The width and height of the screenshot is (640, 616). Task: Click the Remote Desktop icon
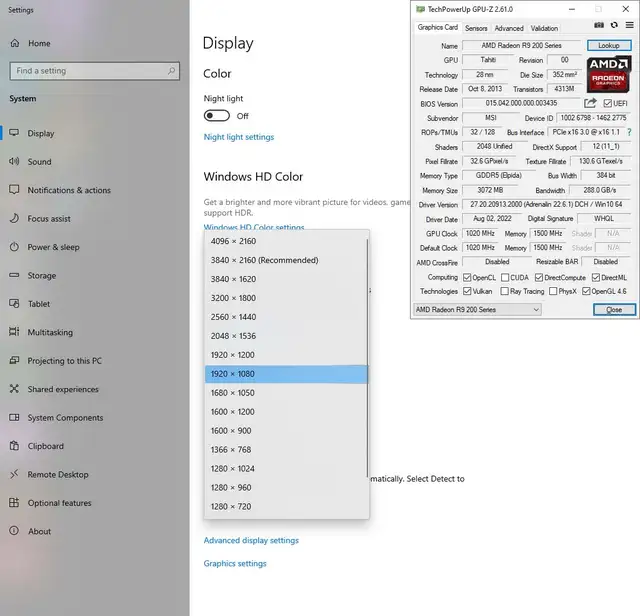pos(14,474)
